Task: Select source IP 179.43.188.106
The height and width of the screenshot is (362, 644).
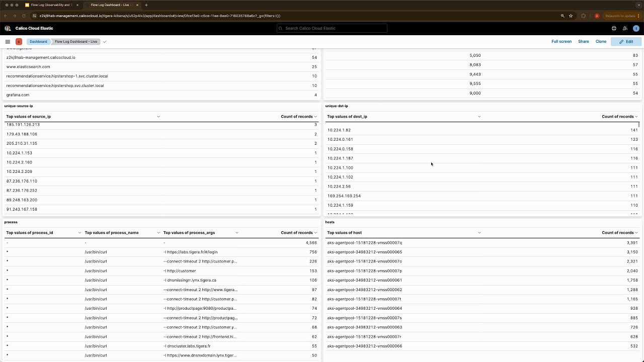Action: pyautogui.click(x=22, y=134)
